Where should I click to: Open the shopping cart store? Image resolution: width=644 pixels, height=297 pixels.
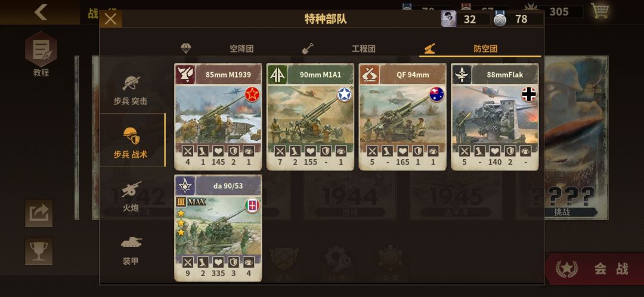pyautogui.click(x=600, y=11)
